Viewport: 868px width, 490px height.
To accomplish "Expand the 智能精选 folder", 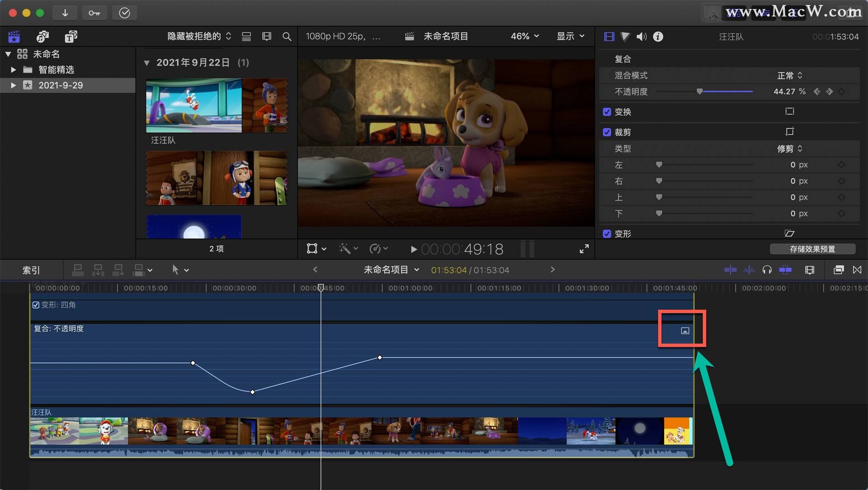I will (13, 70).
